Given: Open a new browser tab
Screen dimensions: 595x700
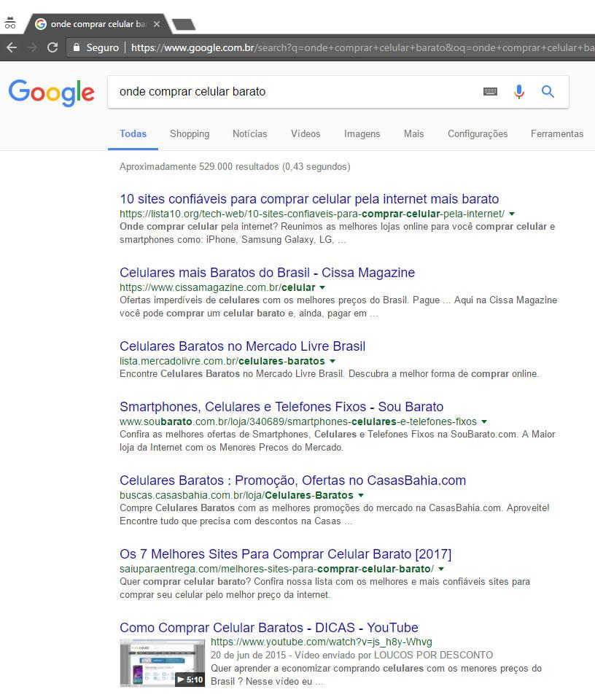Looking at the screenshot, I should click(184, 24).
